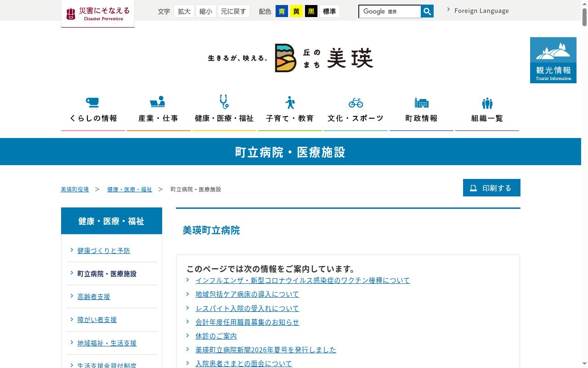Click the chevron beside 地域福祉・生活支援
Viewport: 588px width, 368px height.
pos(72,342)
